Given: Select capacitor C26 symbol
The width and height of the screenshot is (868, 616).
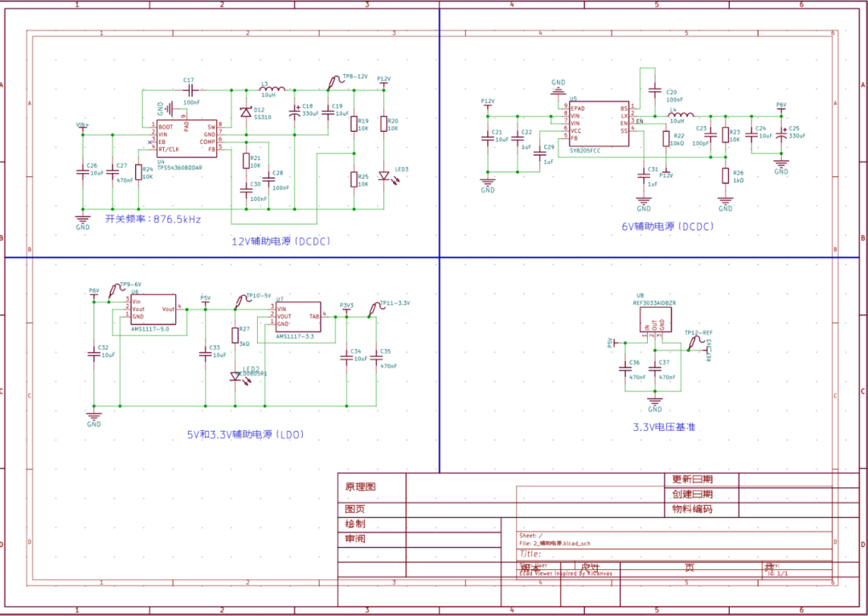Looking at the screenshot, I should (x=83, y=173).
